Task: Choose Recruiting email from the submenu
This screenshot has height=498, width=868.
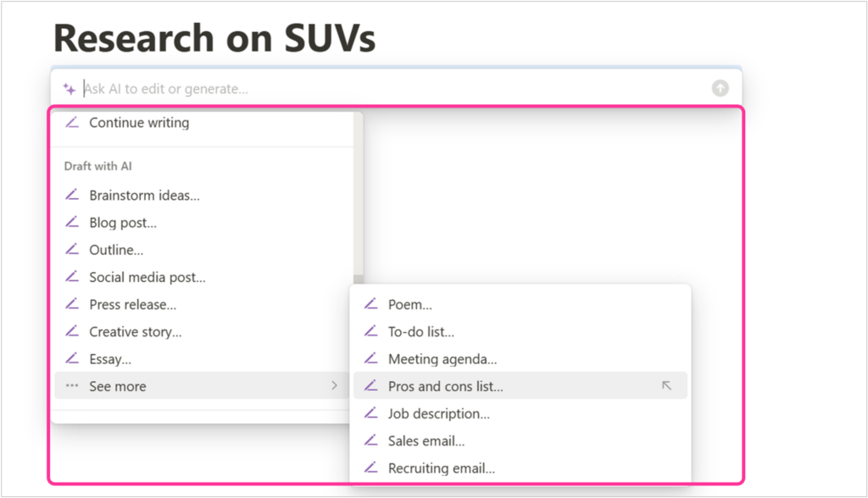Action: click(441, 468)
